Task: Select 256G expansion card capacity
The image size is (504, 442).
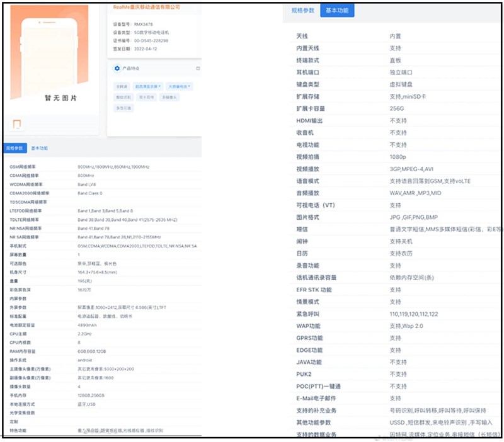Action: coord(397,108)
